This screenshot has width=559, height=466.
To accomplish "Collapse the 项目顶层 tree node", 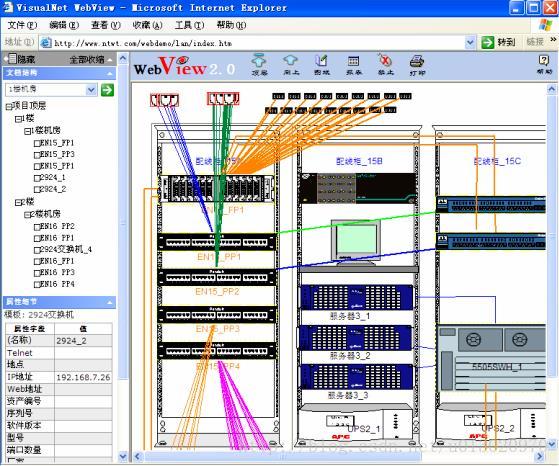I will click(9, 107).
